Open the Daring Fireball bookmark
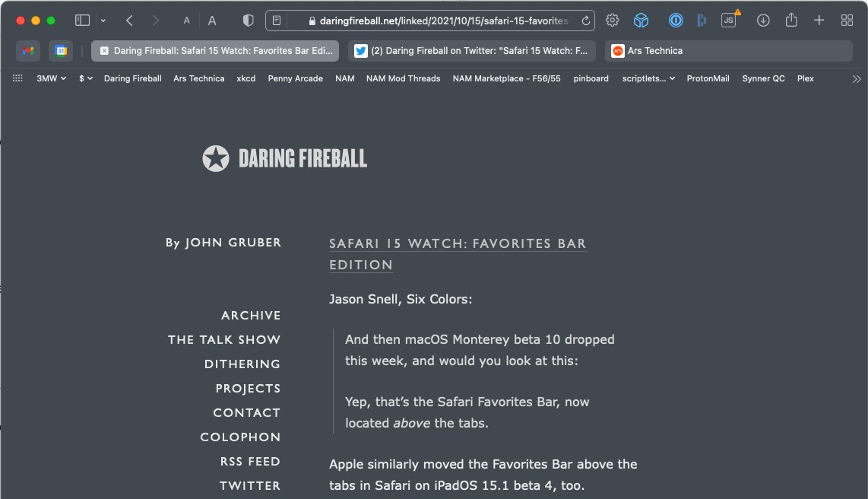 [x=133, y=78]
